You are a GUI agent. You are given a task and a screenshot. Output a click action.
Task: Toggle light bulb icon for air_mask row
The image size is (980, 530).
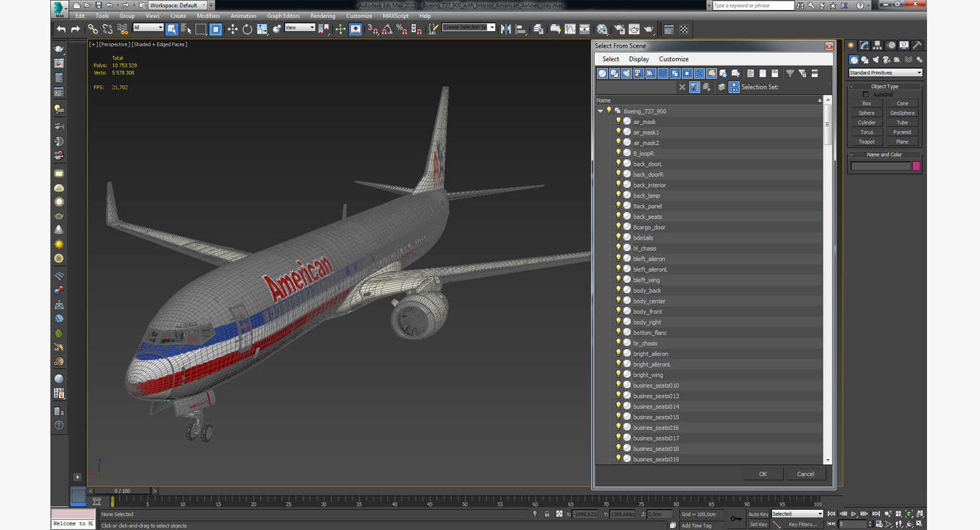tap(618, 122)
